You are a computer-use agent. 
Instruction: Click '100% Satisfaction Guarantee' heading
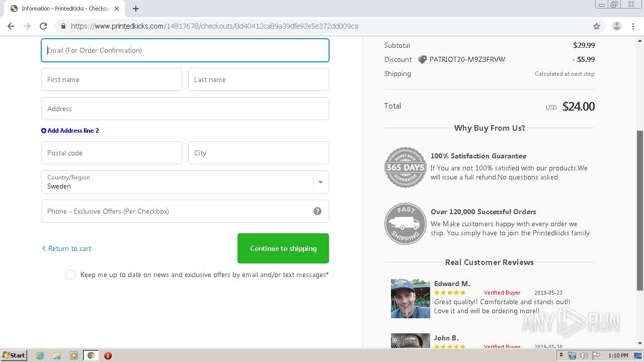(478, 156)
